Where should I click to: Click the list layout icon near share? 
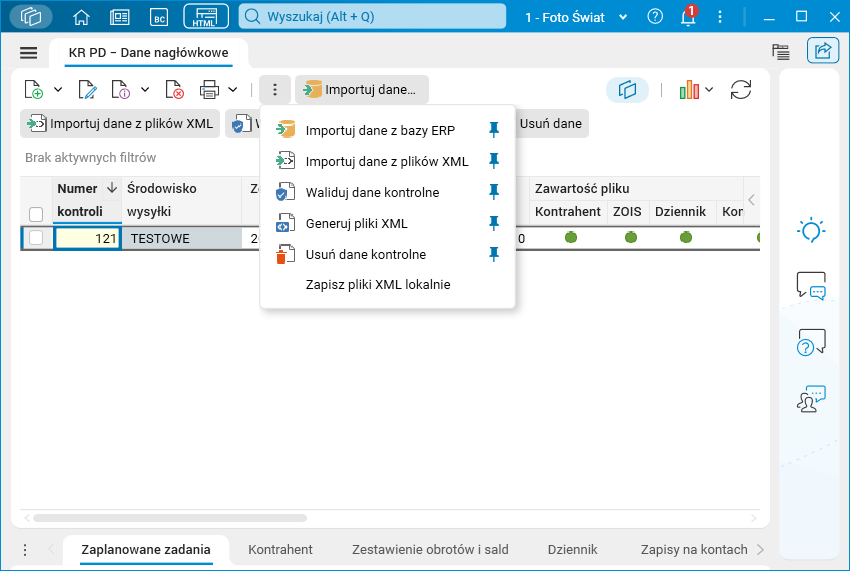(x=781, y=52)
